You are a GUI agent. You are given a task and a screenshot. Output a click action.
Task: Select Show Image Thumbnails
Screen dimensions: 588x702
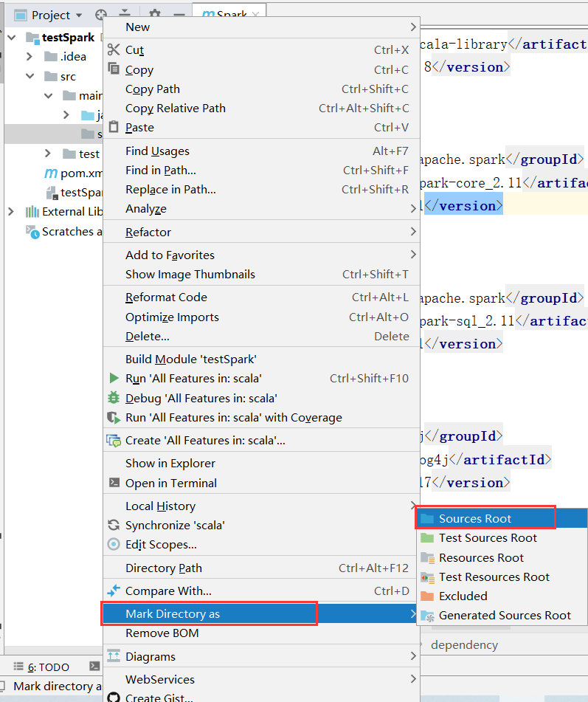(x=261, y=274)
